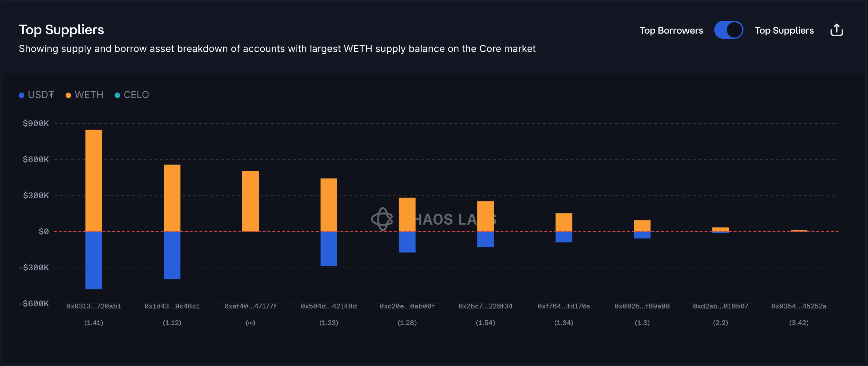This screenshot has width=868, height=366.
Task: Toggle WETH series in legend
Action: (x=89, y=95)
